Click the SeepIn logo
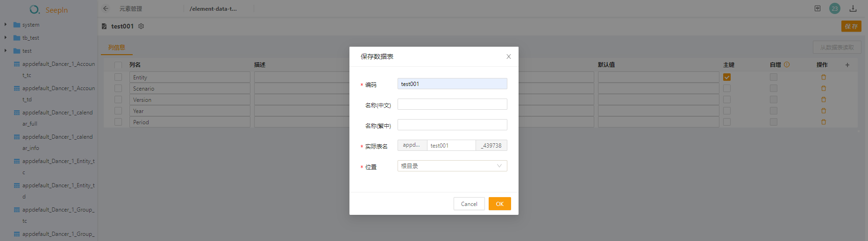 (x=49, y=9)
